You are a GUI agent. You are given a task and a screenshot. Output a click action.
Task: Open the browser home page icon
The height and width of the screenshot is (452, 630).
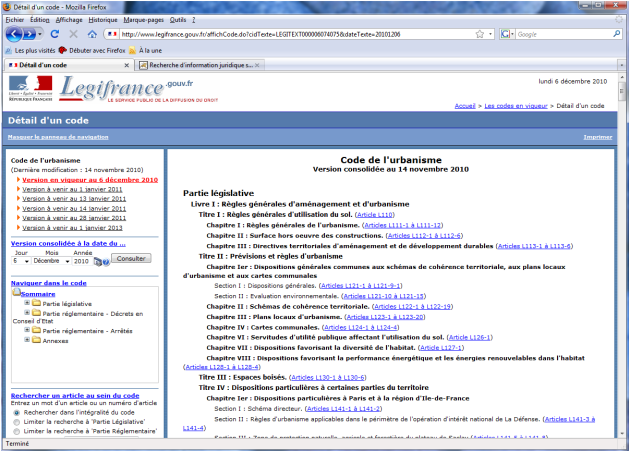(x=92, y=34)
